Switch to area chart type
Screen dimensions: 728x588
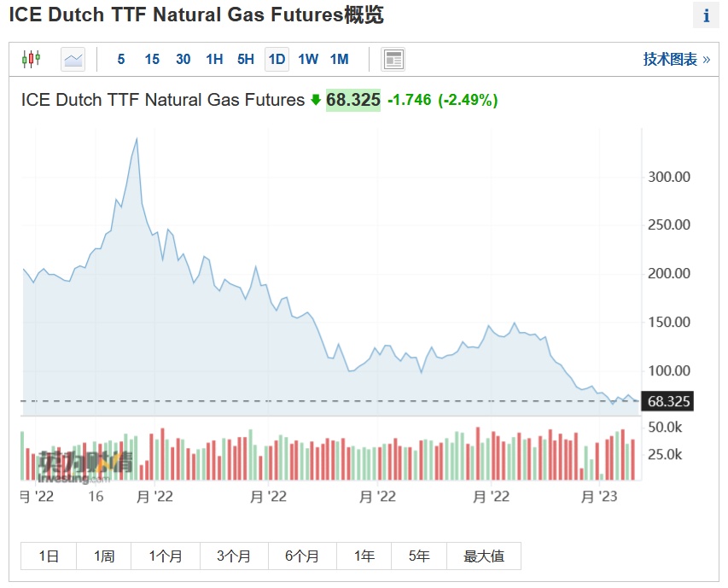coord(73,59)
